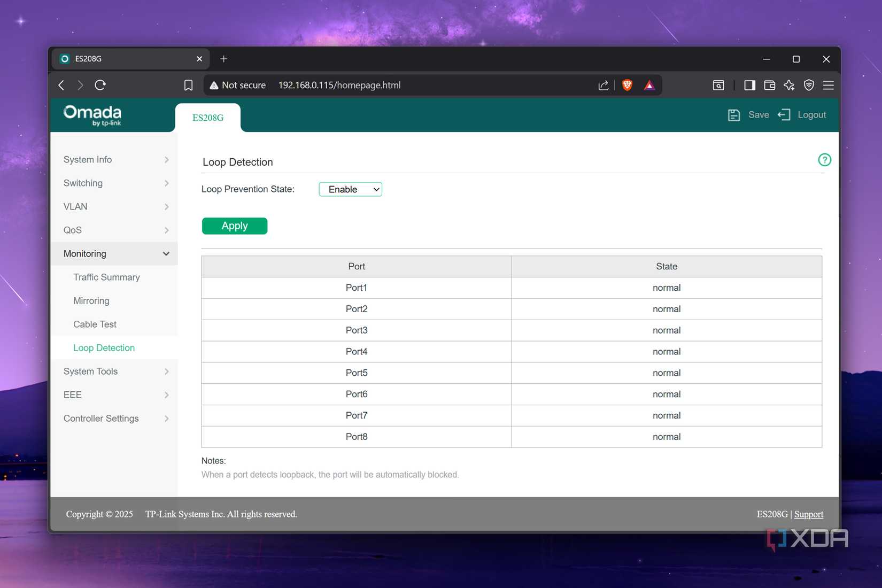Screen dimensions: 882x588
Task: Select the ES208G device tab
Action: click(208, 118)
